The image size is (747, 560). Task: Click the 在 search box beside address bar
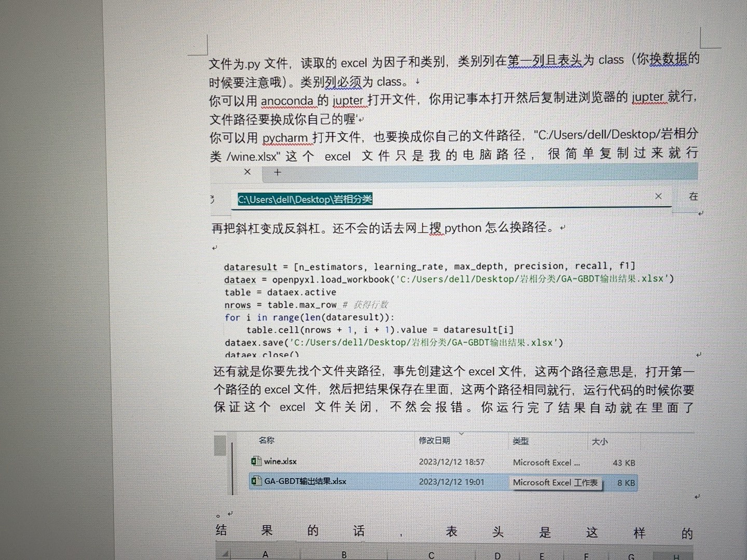tap(693, 197)
